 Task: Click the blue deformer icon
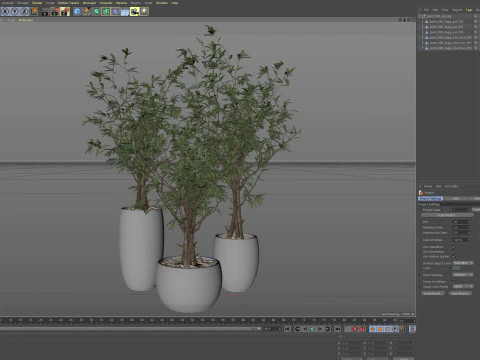(x=115, y=12)
